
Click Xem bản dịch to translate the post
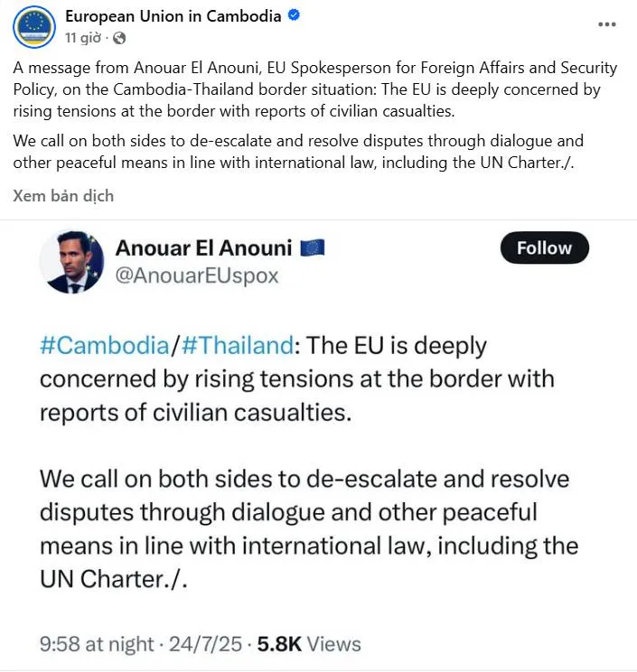pos(63,196)
